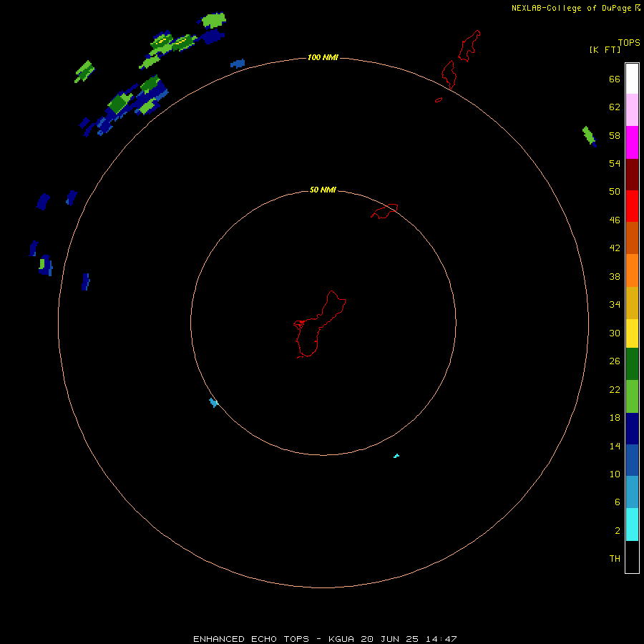Click the light orange legend swatch

coord(632,270)
